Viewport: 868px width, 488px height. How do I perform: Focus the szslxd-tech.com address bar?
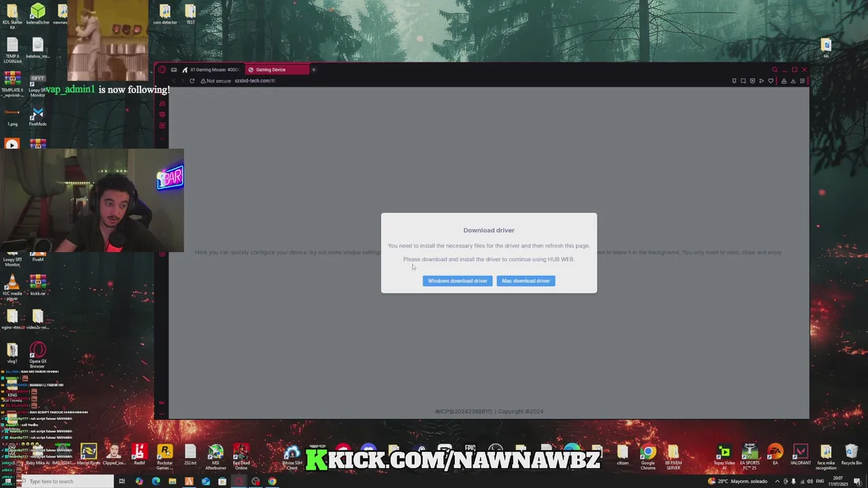pos(255,81)
